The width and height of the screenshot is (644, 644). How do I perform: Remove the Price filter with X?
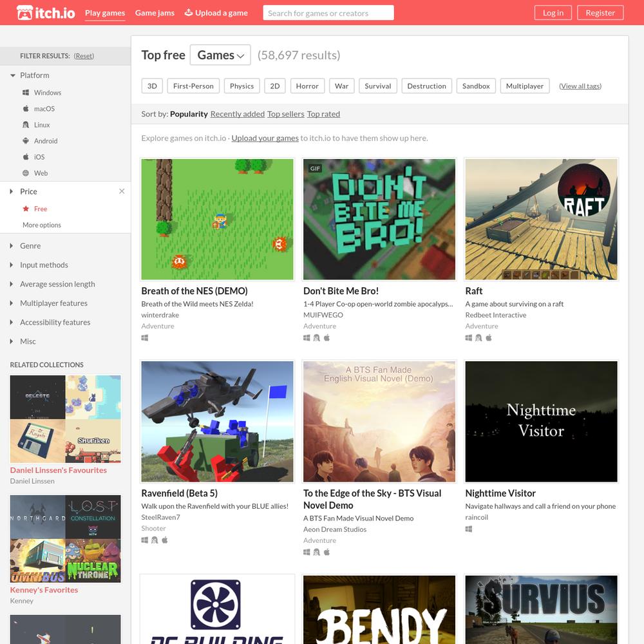tap(122, 191)
